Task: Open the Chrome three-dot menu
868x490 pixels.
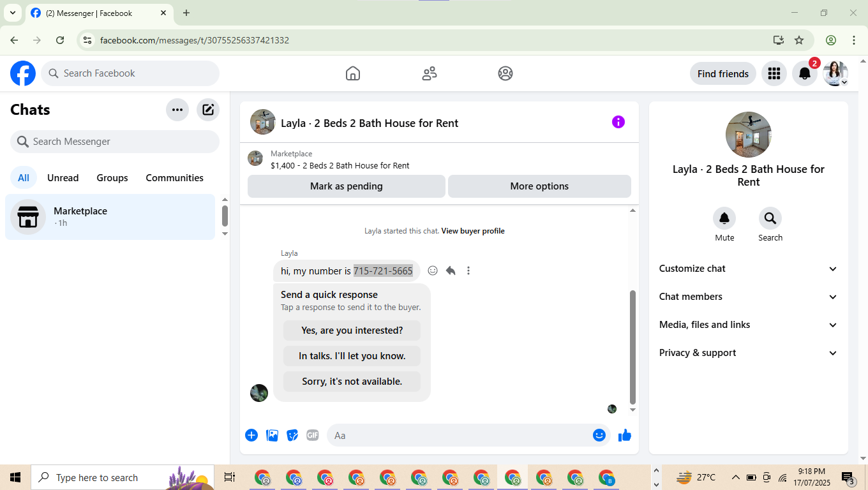Action: (854, 40)
